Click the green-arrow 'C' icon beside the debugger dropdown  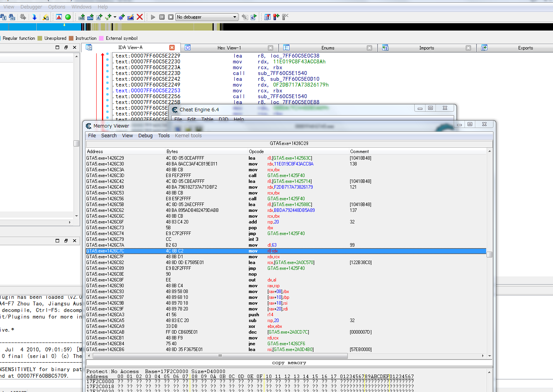click(254, 17)
